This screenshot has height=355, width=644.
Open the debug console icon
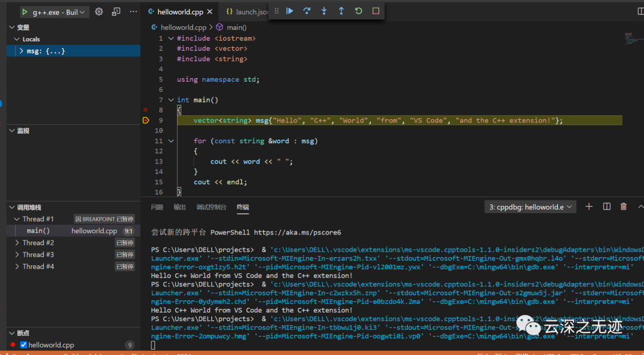click(x=116, y=12)
